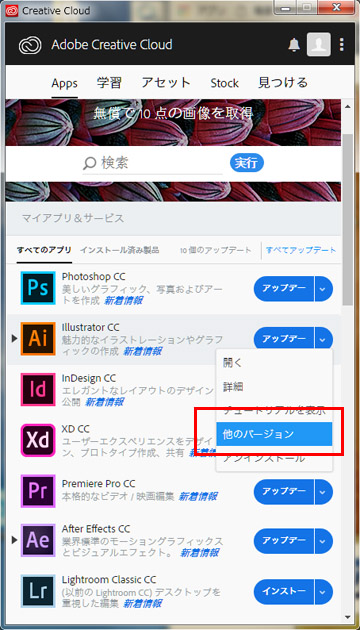
Task: Click the Creative Cloud title bar icon
Action: (12, 10)
